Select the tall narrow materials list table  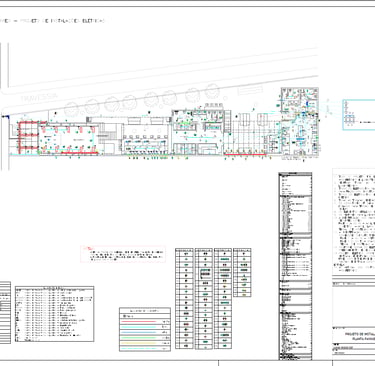coord(295,266)
